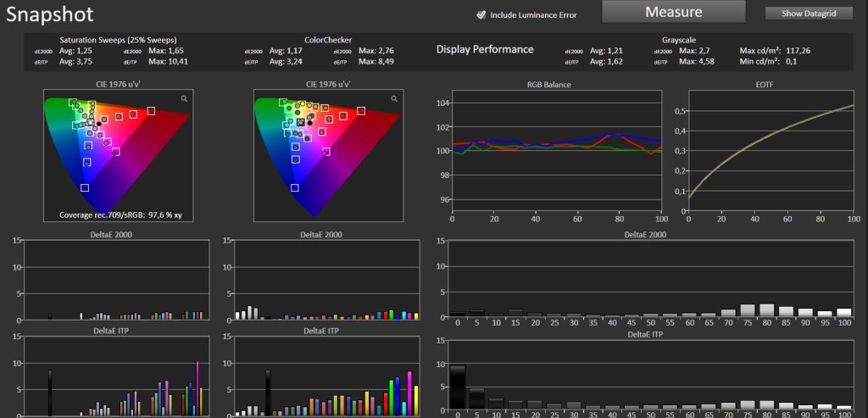Screen dimensions: 868x418
Task: Click the magenta bar in Saturation Sweeps DeltaE ITP
Action: tap(198, 388)
